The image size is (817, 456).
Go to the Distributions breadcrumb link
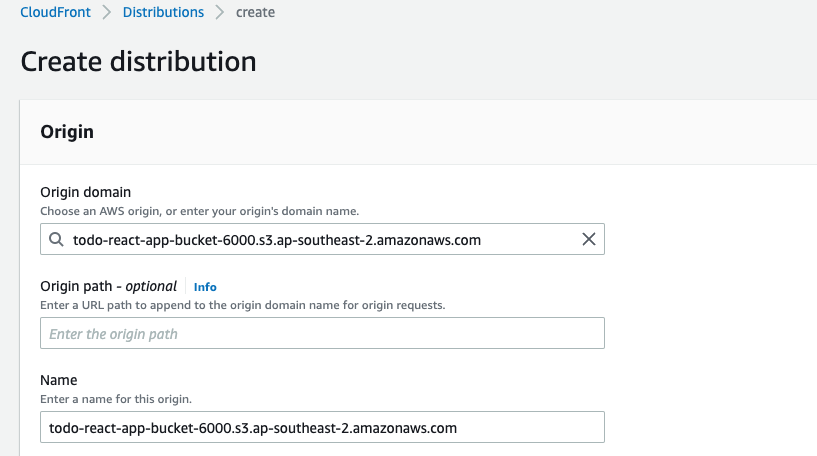tap(163, 12)
